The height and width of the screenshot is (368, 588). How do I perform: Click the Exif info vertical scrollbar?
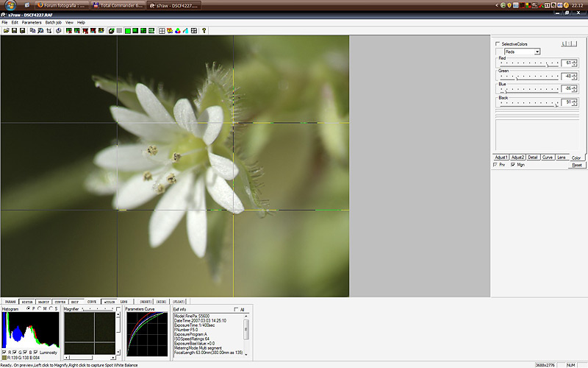[x=246, y=335]
